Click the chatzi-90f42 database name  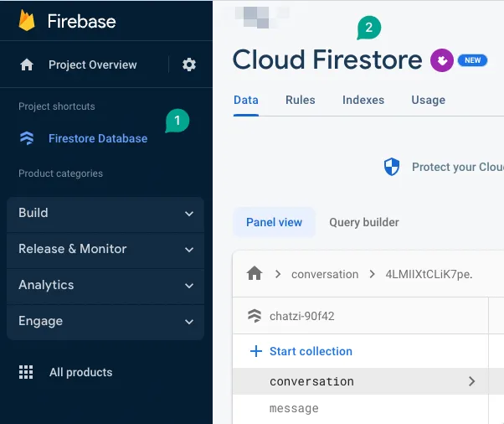302,316
